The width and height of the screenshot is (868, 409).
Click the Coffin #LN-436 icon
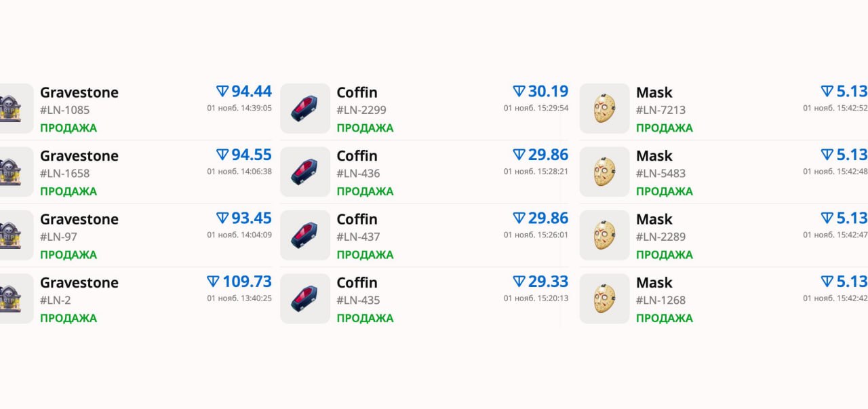[x=305, y=172]
